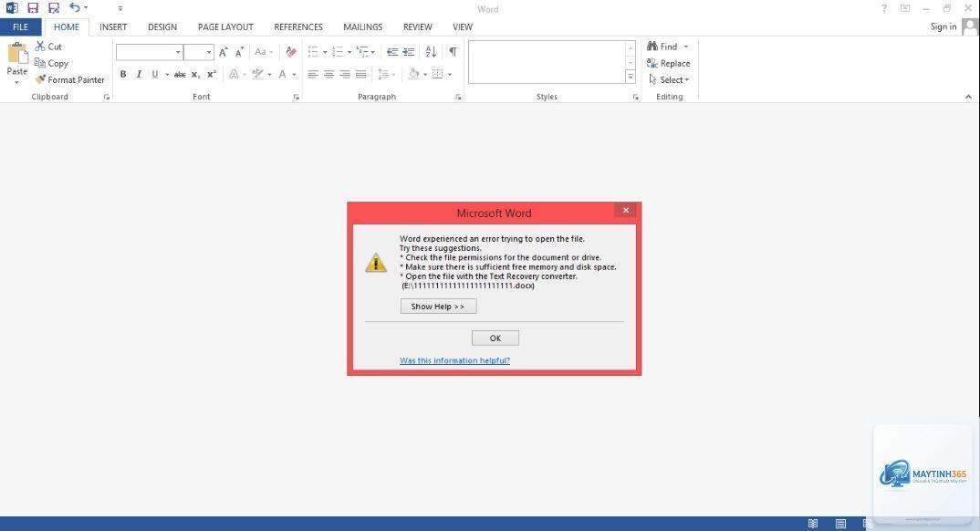This screenshot has height=531, width=980.
Task: Toggle Subscript formatting
Action: [195, 74]
